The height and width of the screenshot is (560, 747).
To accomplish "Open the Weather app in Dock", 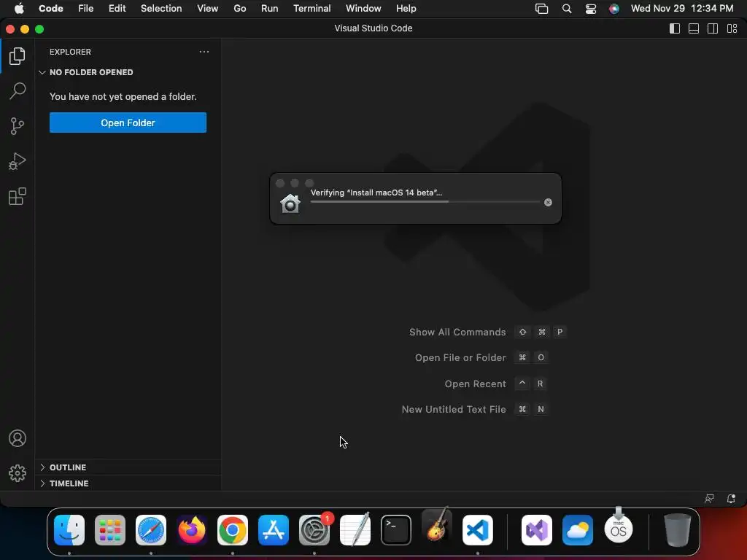I will [578, 530].
